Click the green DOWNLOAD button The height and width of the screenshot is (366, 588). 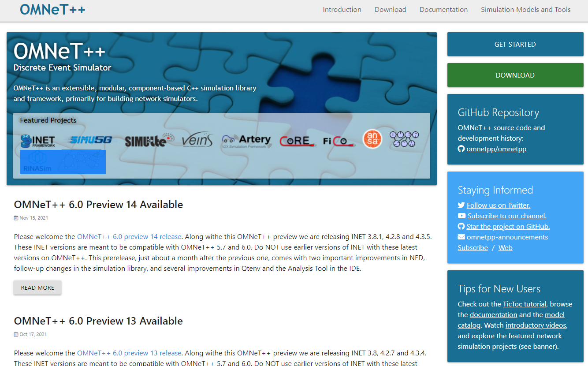(x=515, y=75)
